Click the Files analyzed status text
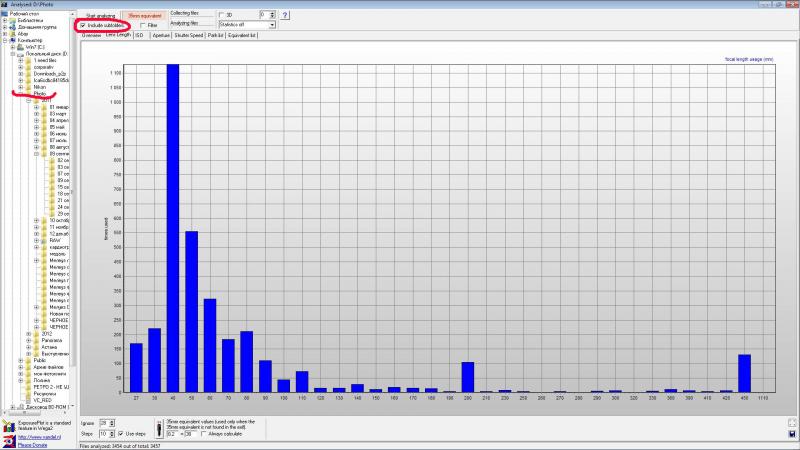The image size is (800, 450). pos(120,446)
